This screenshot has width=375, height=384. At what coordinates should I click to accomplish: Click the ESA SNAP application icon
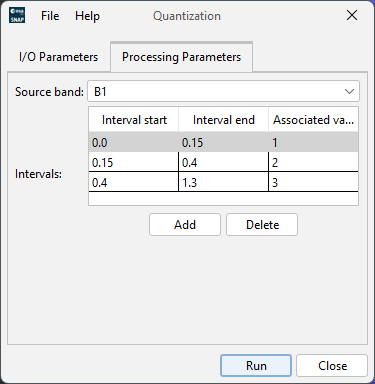[x=17, y=15]
